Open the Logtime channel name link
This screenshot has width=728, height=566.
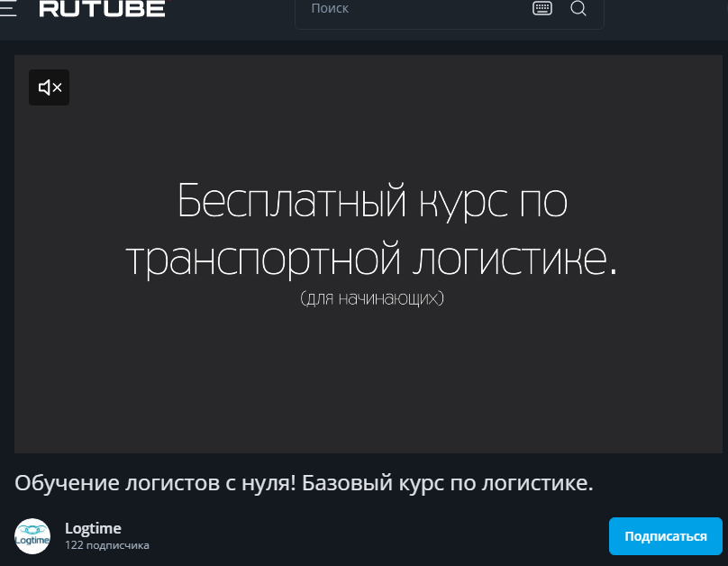(x=93, y=528)
